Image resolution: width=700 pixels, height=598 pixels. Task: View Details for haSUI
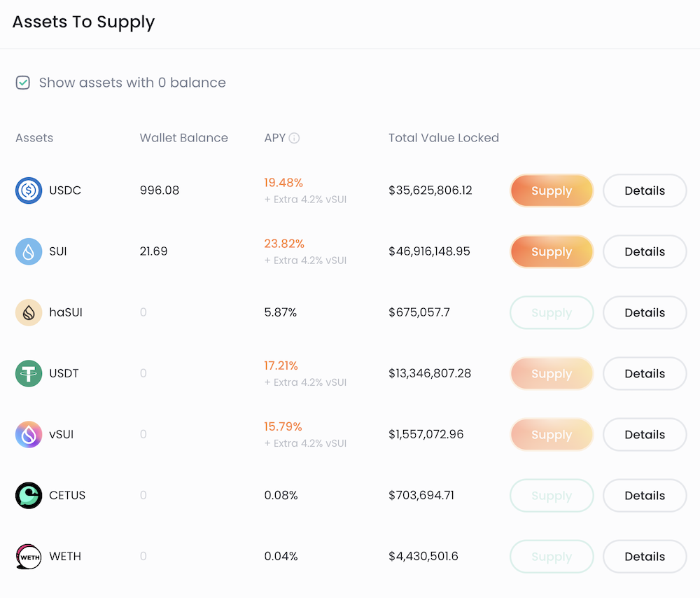tap(644, 312)
